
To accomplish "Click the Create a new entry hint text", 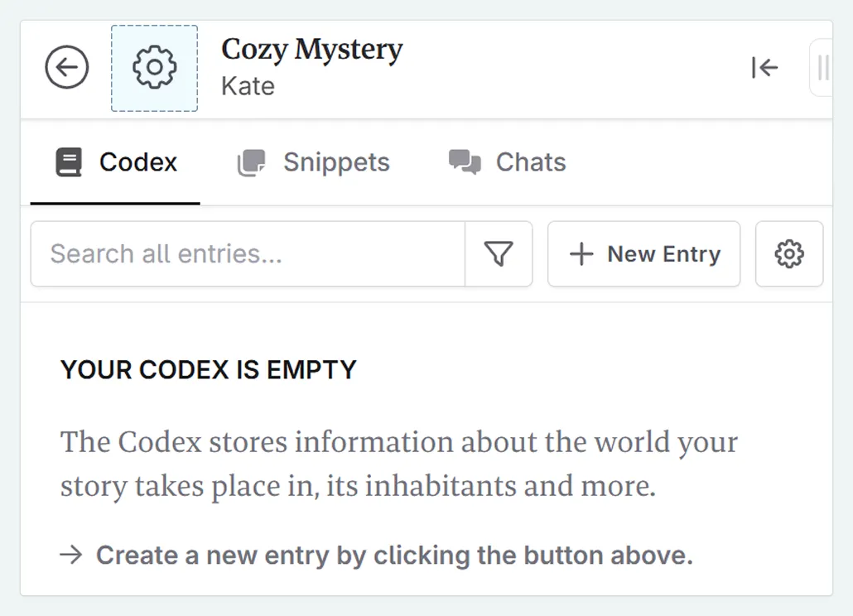I will 393,555.
